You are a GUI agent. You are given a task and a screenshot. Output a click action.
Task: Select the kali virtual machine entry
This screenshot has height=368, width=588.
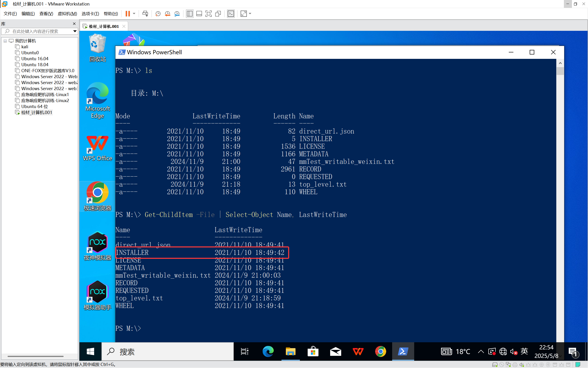(25, 47)
